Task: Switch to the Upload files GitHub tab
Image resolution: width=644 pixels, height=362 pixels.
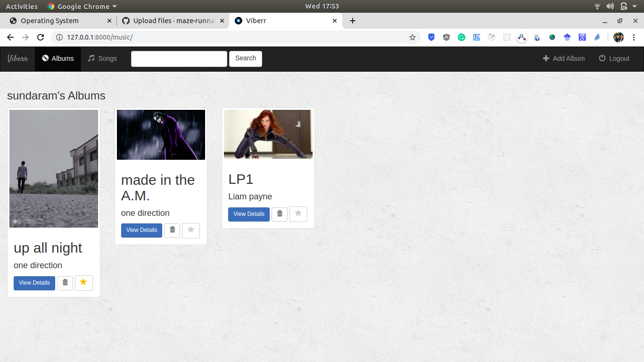Action: click(x=169, y=21)
